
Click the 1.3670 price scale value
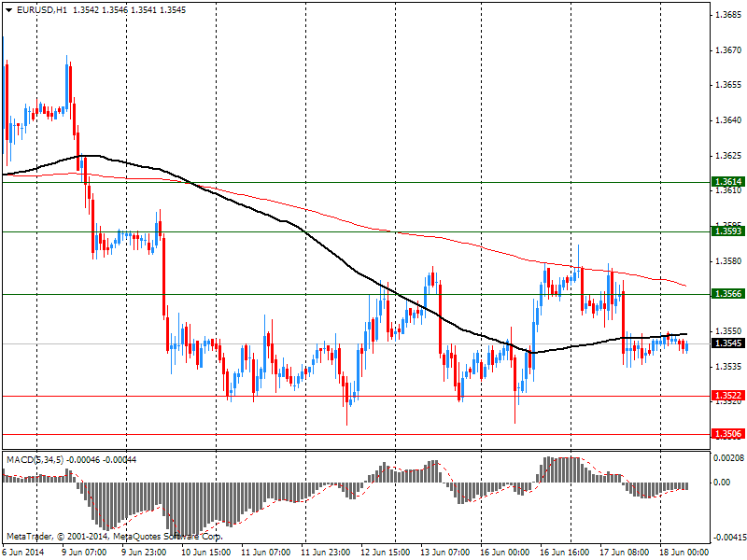pyautogui.click(x=728, y=50)
